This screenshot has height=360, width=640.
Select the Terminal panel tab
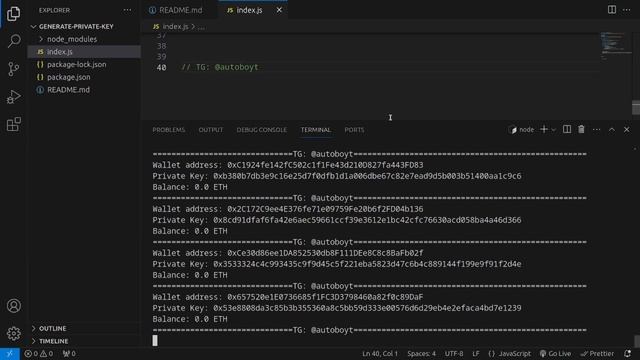click(316, 130)
